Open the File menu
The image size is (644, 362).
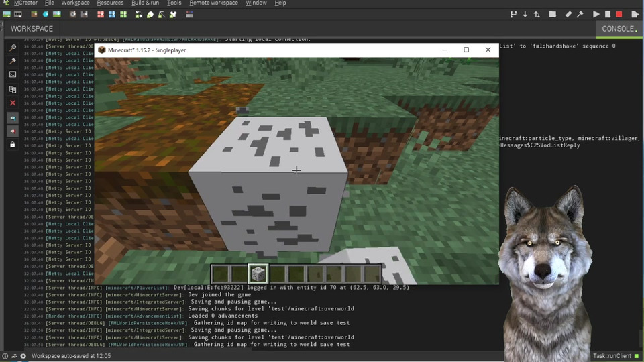(x=49, y=3)
